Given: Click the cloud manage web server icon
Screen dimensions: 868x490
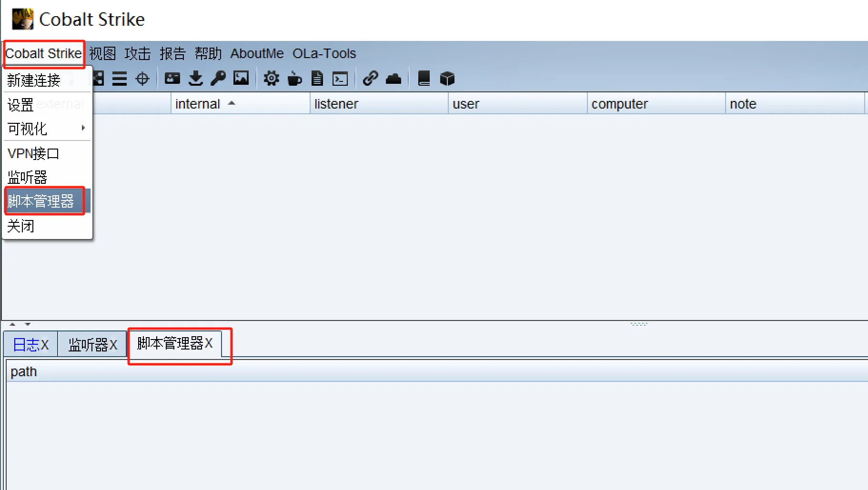Looking at the screenshot, I should (394, 79).
